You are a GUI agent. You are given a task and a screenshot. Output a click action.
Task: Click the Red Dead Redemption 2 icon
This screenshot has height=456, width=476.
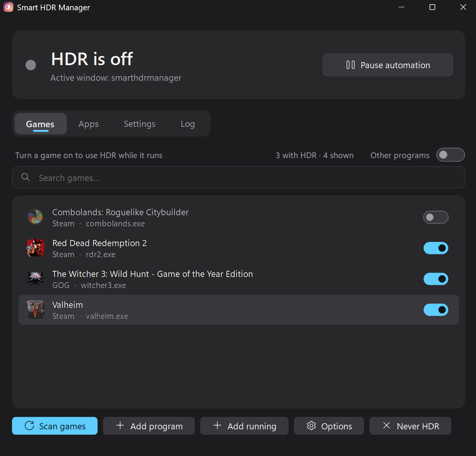point(35,248)
